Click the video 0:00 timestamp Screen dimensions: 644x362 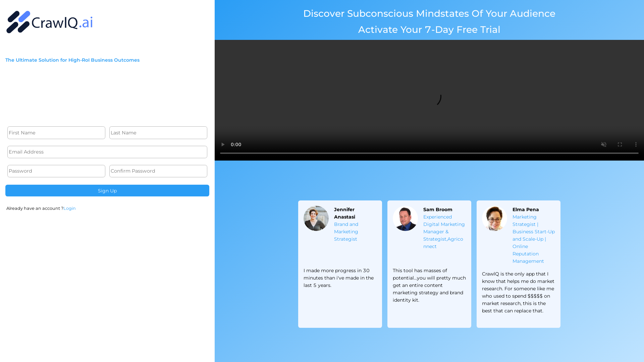tap(236, 144)
